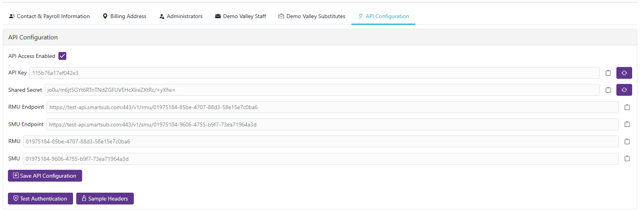Copy the RMU Endpoint URL
644x210 pixels.
pyautogui.click(x=627, y=107)
